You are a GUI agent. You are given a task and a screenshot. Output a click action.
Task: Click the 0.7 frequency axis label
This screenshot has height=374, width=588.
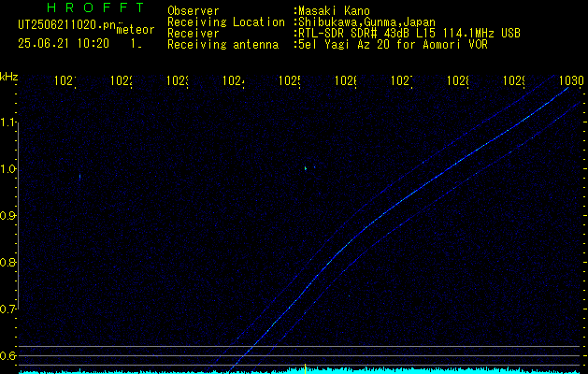pyautogui.click(x=7, y=309)
